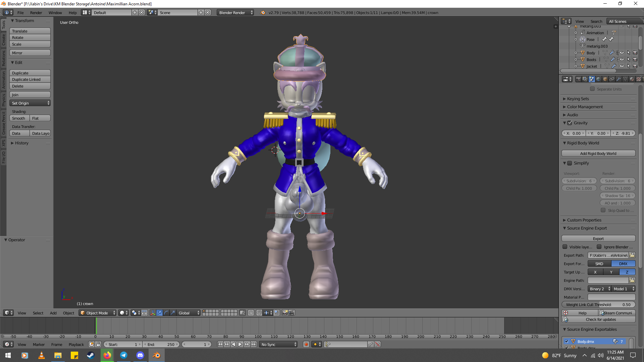This screenshot has height=362, width=644.
Task: Open the Modifiers wrench properties tab
Action: (619, 79)
